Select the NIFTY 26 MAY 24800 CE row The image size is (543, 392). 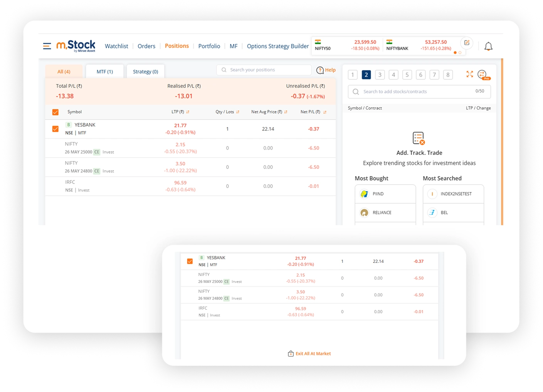coord(190,167)
